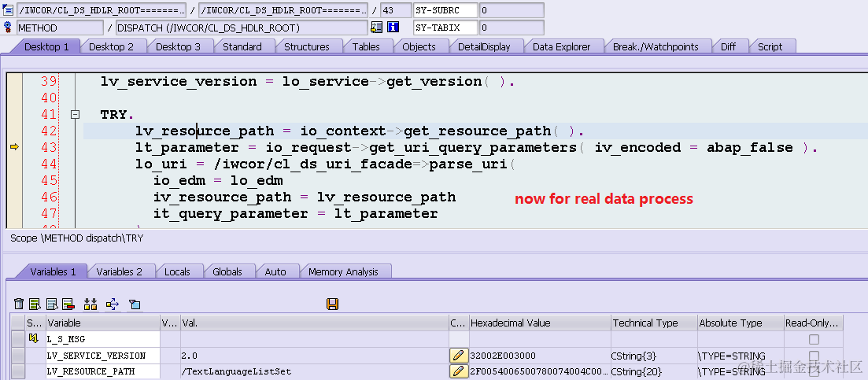
Task: Click the navigate-to-source icon after DISPATCH field
Action: [x=377, y=27]
